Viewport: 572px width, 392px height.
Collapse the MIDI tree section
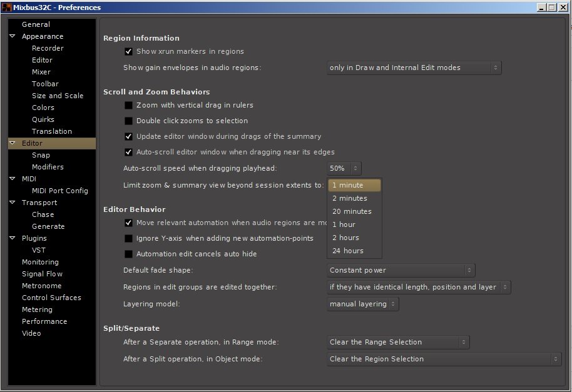13,179
